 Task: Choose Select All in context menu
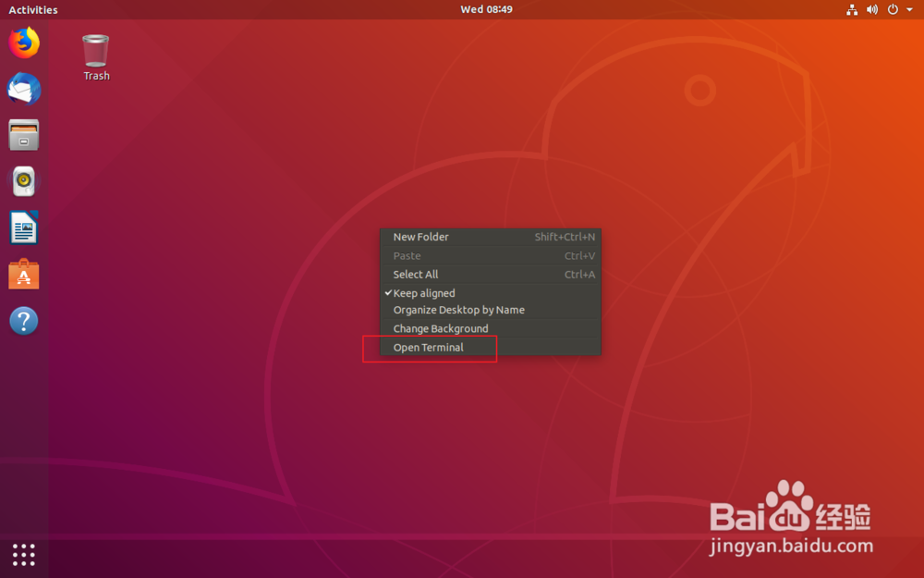(491, 275)
